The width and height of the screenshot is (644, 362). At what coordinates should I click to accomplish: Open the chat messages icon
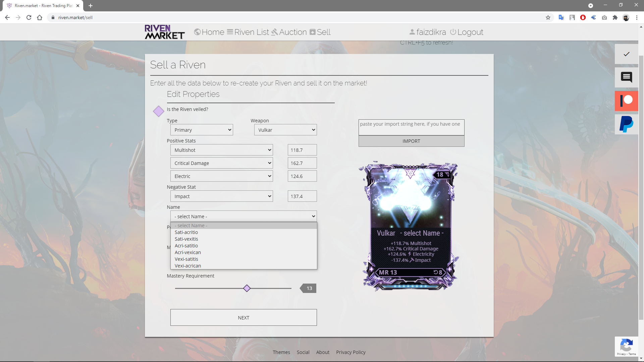tap(626, 77)
